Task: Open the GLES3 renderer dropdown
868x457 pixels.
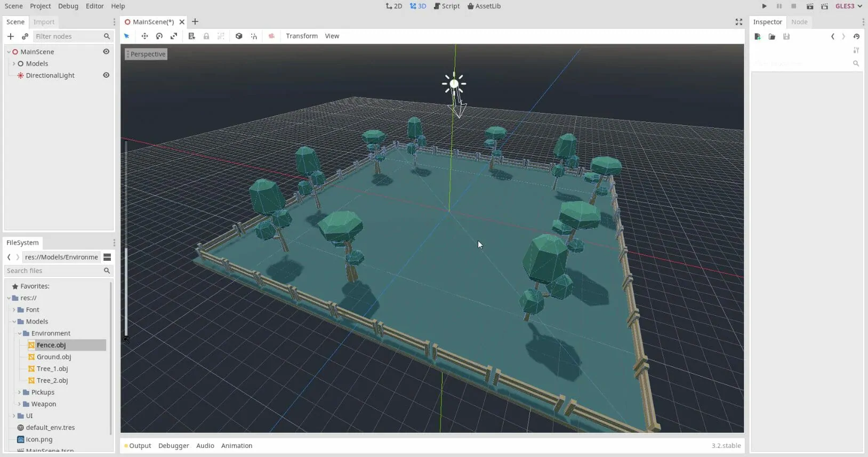Action: point(849,6)
